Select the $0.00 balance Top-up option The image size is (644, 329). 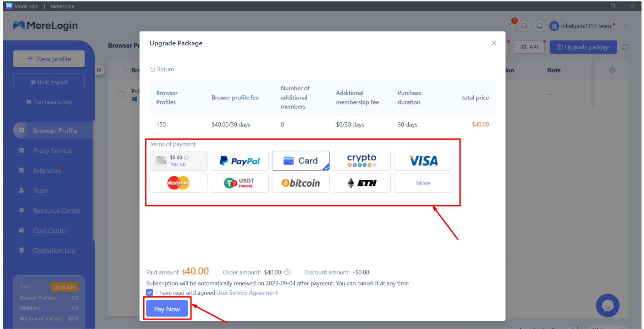(x=178, y=161)
